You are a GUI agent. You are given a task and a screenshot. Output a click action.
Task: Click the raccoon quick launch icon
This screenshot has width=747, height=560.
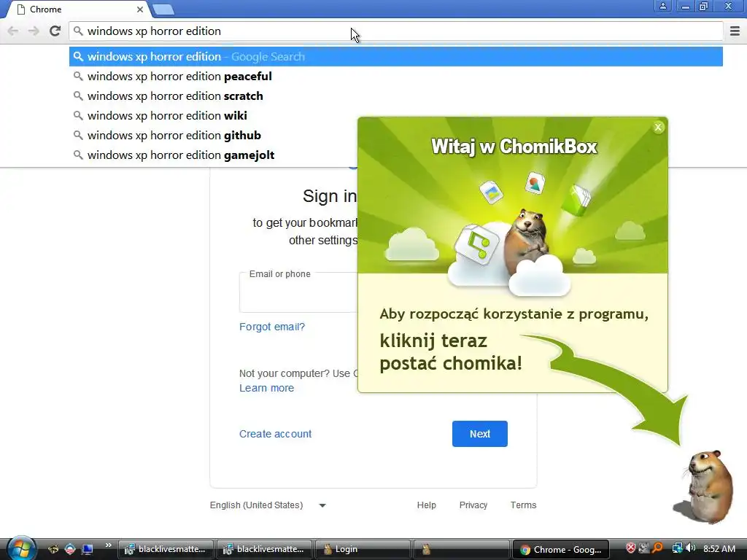(x=53, y=549)
